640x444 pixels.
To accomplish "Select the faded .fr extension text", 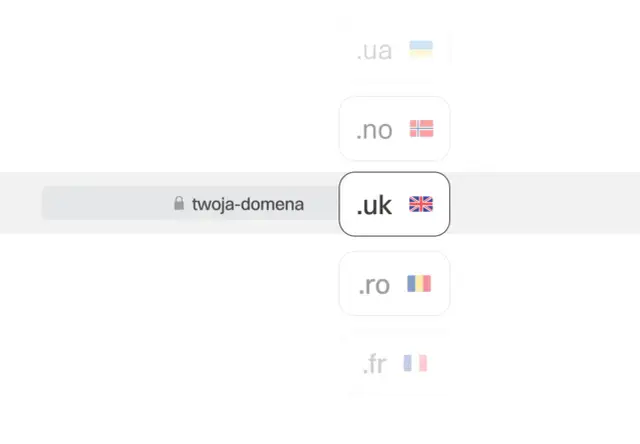I will coord(374,365).
